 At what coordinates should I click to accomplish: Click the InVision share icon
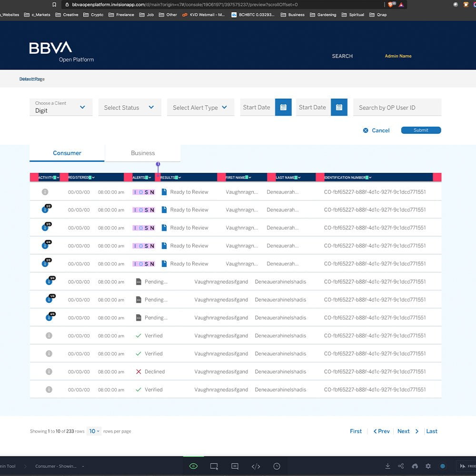click(401, 466)
